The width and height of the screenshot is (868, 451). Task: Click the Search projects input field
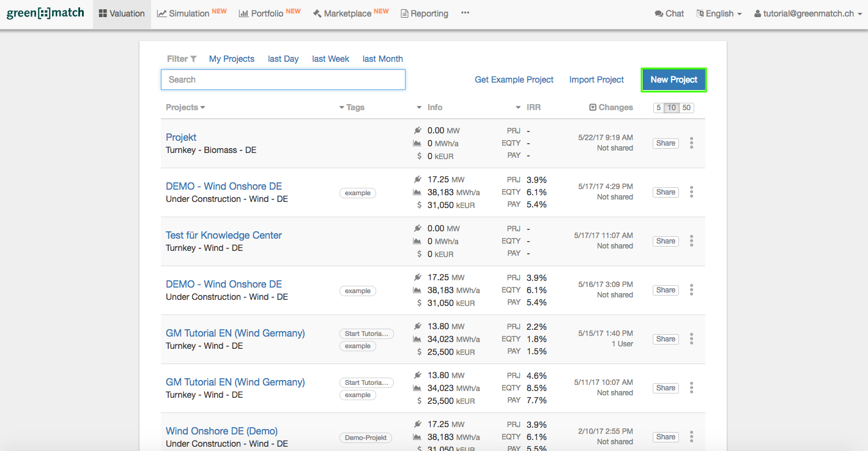click(x=283, y=80)
